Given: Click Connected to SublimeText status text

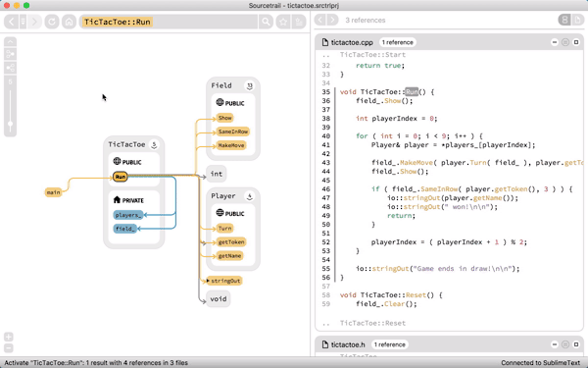Looking at the screenshot, I should [540, 363].
